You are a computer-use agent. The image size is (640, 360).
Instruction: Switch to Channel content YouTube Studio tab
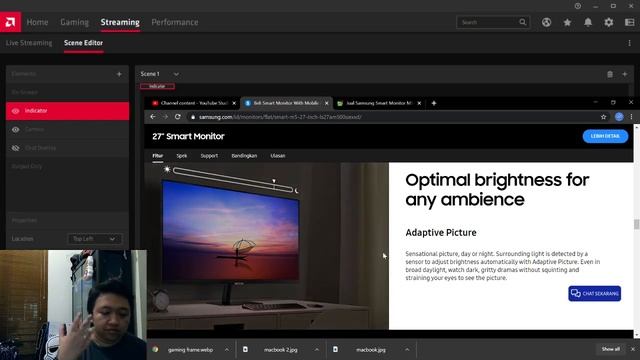pos(194,103)
